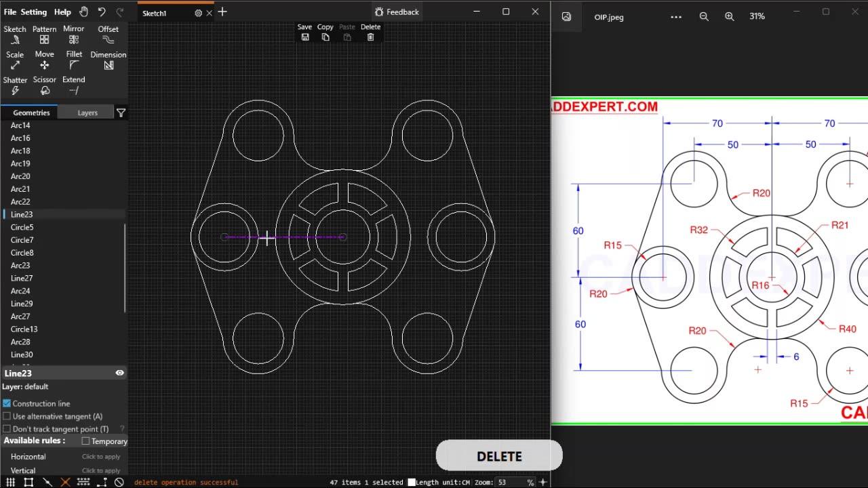Select the Dimension tool
868x488 pixels.
[108, 60]
